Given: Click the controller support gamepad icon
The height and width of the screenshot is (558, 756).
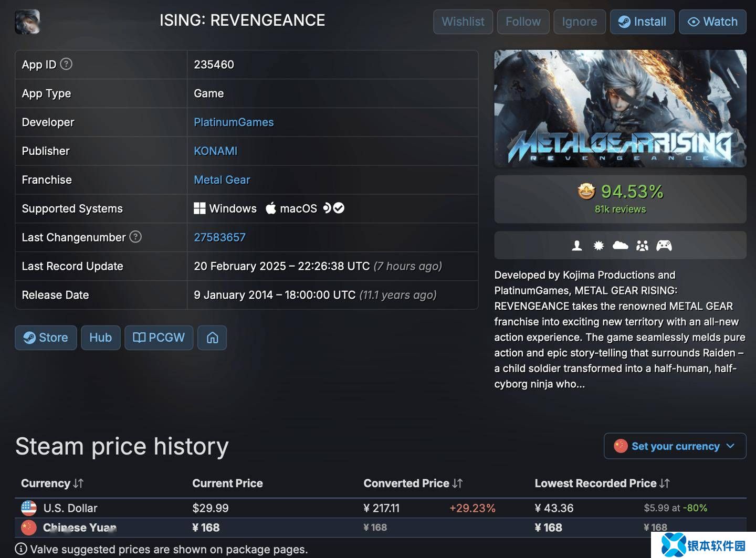Looking at the screenshot, I should click(x=665, y=245).
